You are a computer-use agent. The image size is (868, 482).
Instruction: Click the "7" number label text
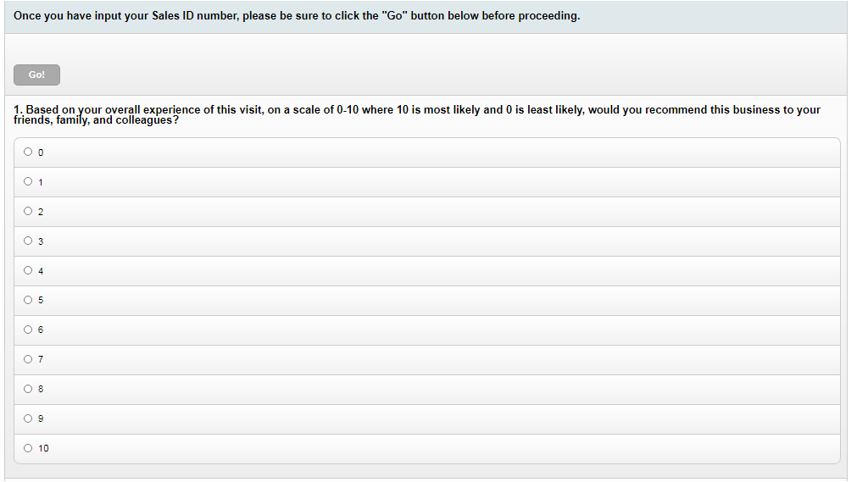click(x=41, y=359)
